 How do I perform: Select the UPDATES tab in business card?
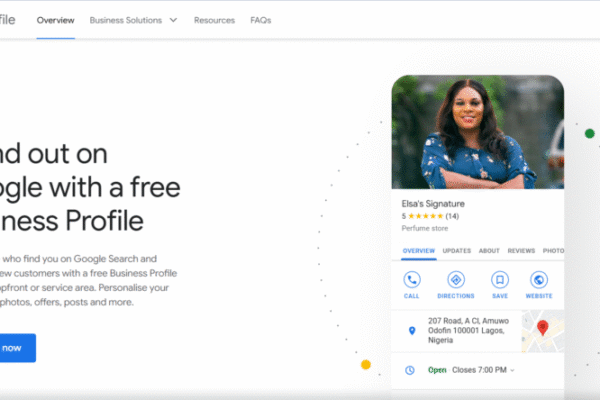pyautogui.click(x=457, y=251)
